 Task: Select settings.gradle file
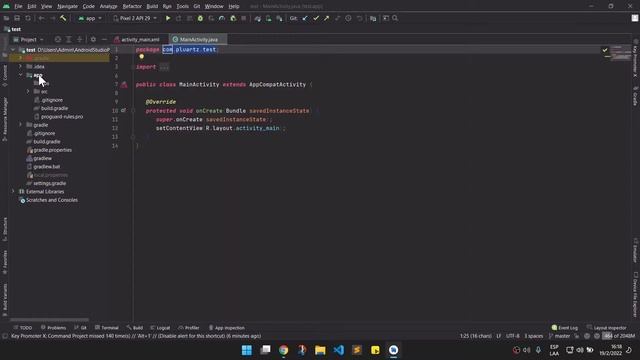click(46, 183)
